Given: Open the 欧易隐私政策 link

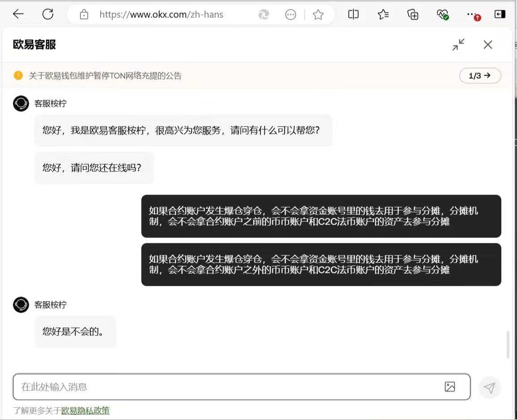Looking at the screenshot, I should click(85, 411).
